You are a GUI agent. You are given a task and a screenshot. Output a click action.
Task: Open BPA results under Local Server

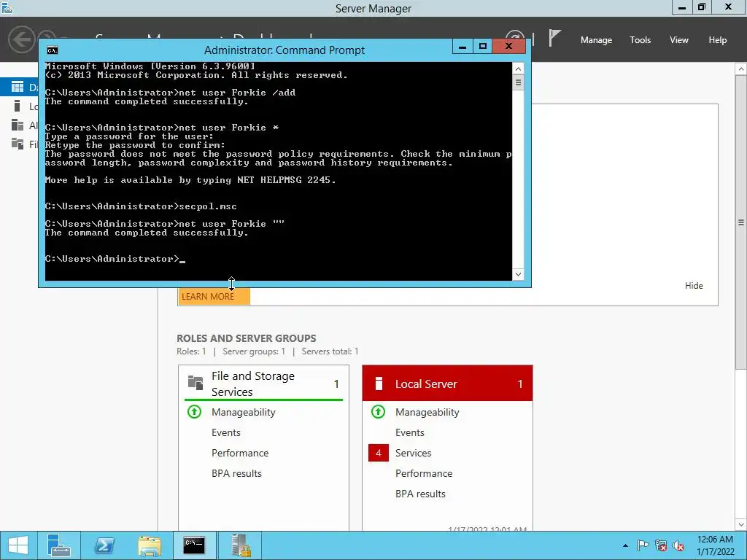(x=421, y=494)
